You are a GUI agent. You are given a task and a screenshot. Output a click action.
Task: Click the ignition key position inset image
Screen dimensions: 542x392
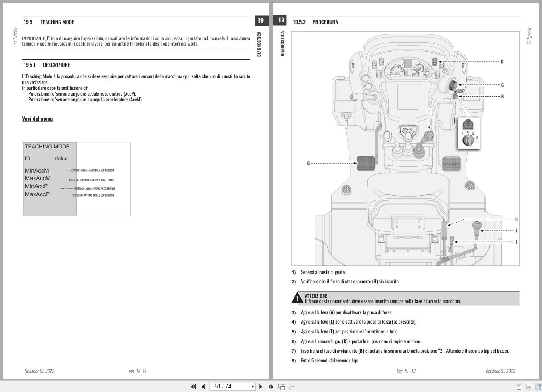tap(469, 133)
